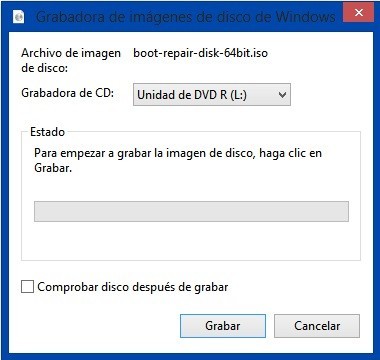Click the blue bottom border of the window
The image size is (380, 360).
coord(190,356)
